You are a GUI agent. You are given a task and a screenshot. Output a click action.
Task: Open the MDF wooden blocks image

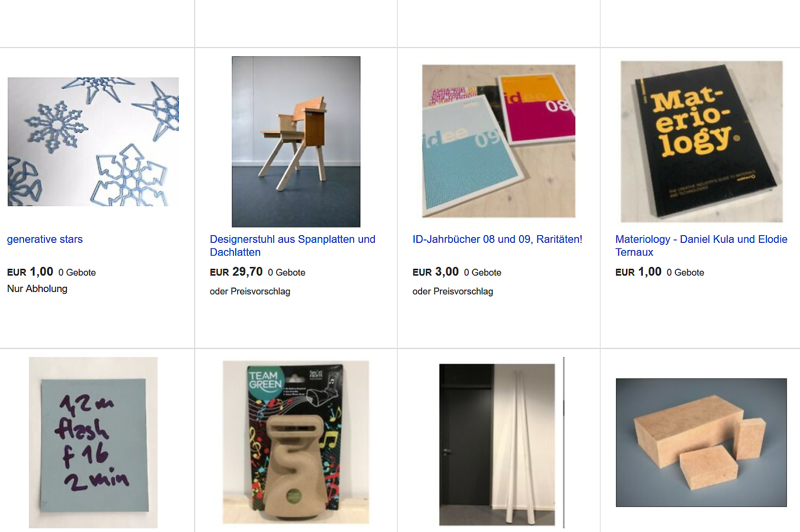point(701,442)
